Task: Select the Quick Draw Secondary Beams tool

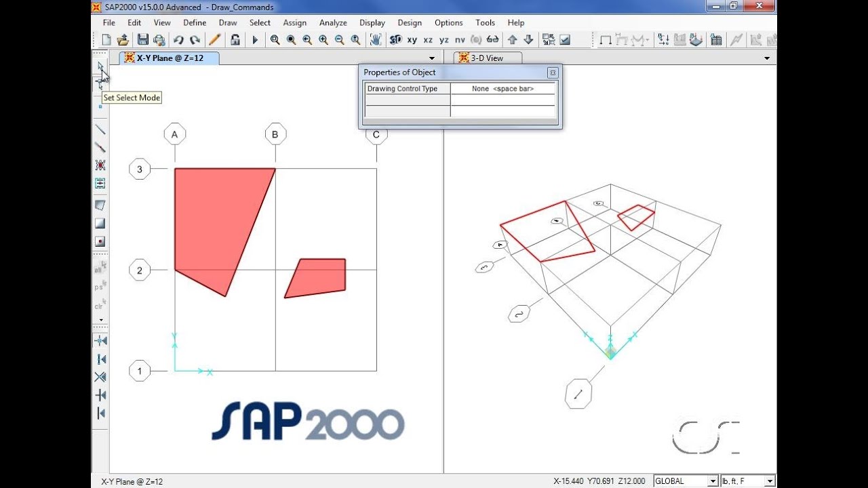Action: pyautogui.click(x=100, y=184)
